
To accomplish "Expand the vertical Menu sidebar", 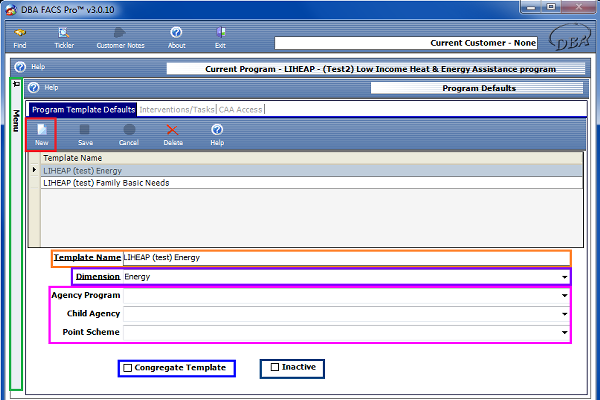I will (x=16, y=121).
